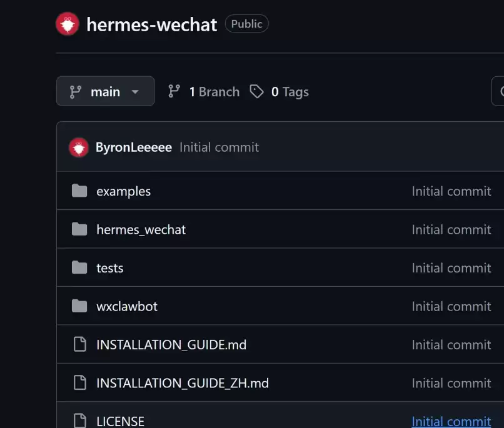
Task: Open Initial commit link in wxclawbot row
Action: pyautogui.click(x=451, y=307)
